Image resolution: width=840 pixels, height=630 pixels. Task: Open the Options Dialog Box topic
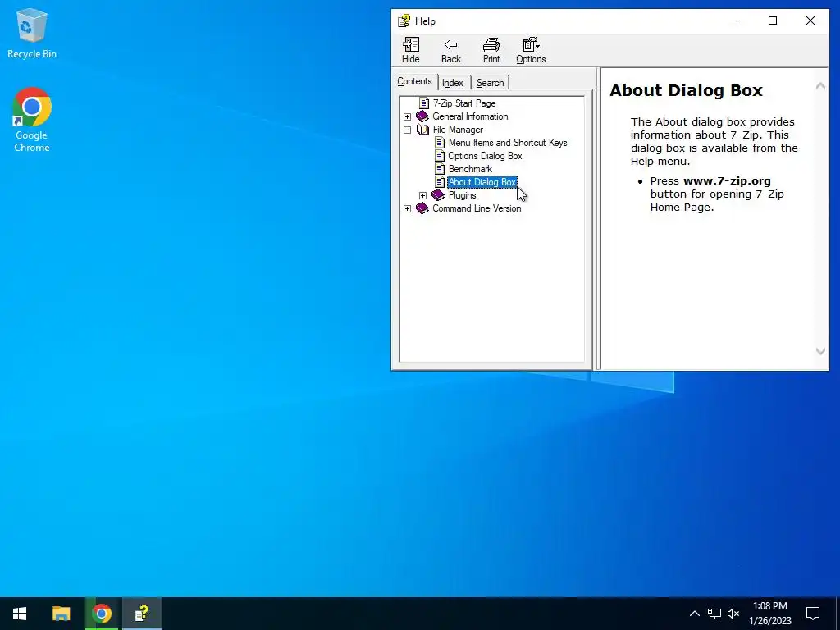[x=486, y=156]
